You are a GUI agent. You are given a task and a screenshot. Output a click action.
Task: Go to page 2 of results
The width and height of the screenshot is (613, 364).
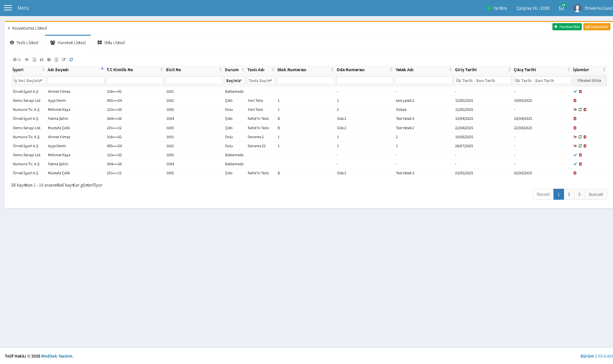[x=569, y=194]
